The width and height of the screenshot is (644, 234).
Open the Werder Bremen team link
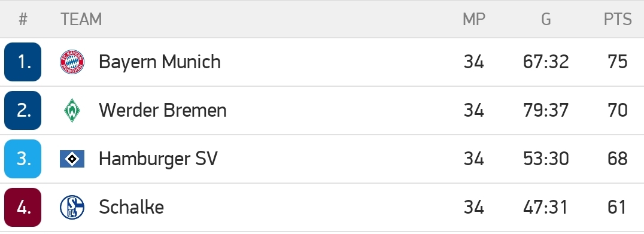pos(163,111)
